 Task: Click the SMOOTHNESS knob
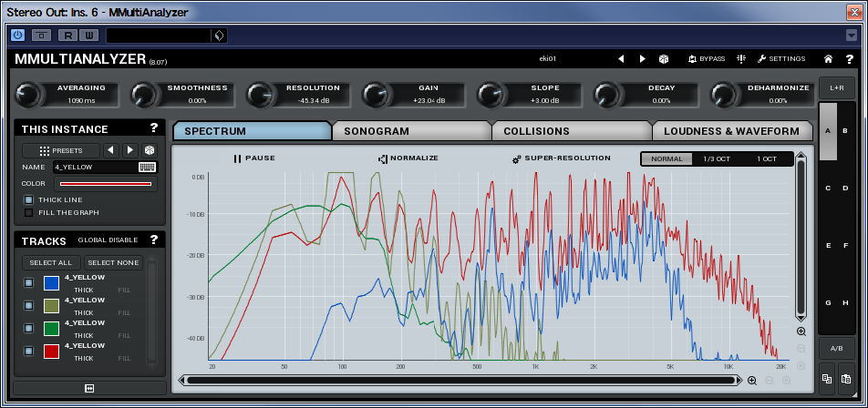coord(144,95)
